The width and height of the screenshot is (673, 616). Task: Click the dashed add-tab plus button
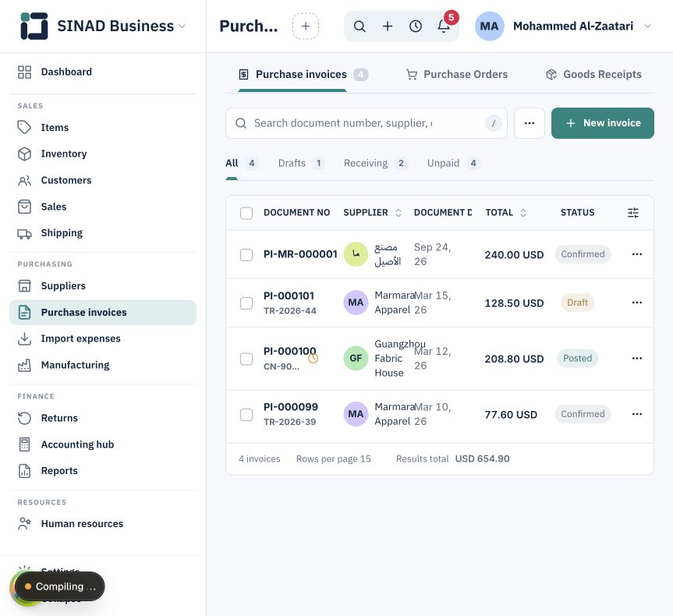pyautogui.click(x=306, y=27)
